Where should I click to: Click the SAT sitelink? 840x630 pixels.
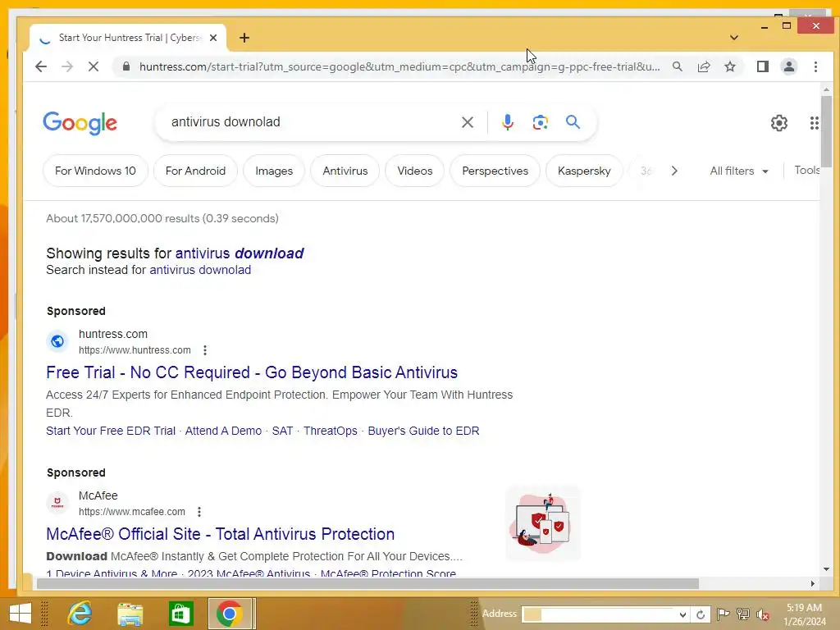point(282,431)
